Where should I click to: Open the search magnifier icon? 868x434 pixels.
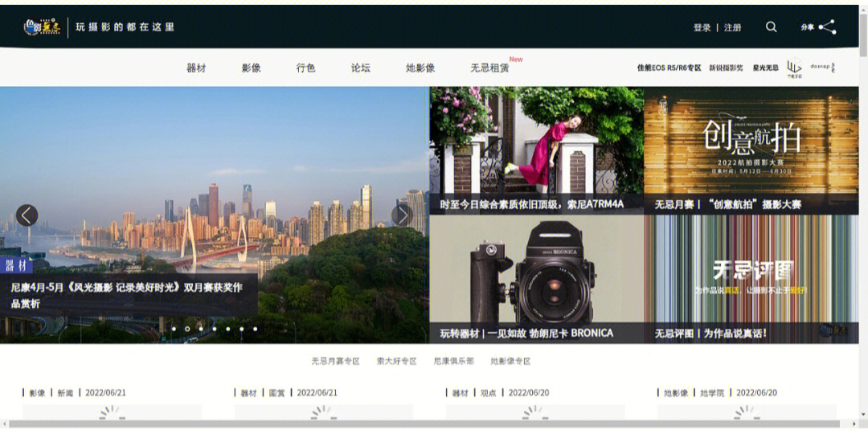771,27
